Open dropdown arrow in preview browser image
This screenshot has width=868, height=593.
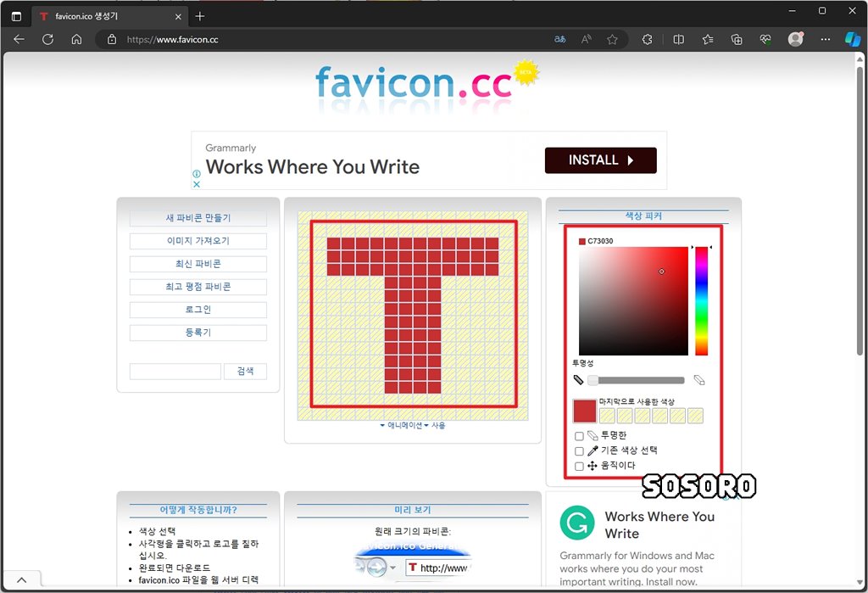tap(393, 568)
